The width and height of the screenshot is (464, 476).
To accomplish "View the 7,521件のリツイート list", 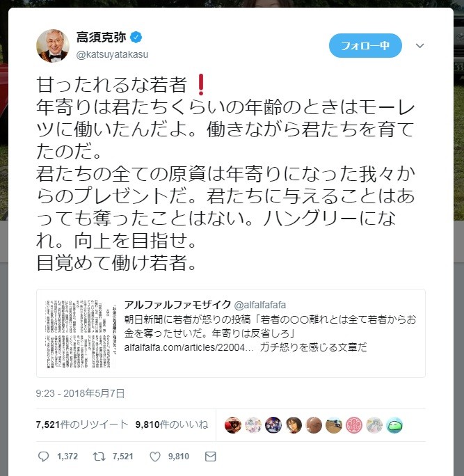I will coord(82,425).
